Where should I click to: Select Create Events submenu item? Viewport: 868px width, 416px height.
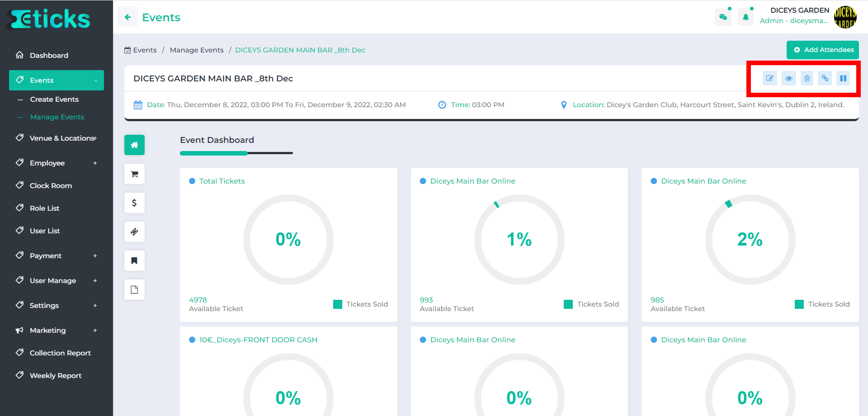click(54, 99)
